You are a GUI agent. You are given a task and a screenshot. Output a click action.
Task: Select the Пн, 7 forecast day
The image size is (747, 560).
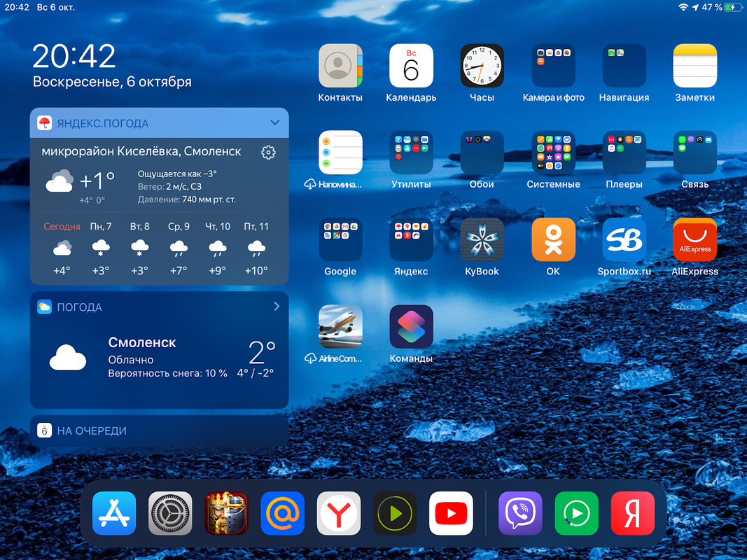point(101,249)
